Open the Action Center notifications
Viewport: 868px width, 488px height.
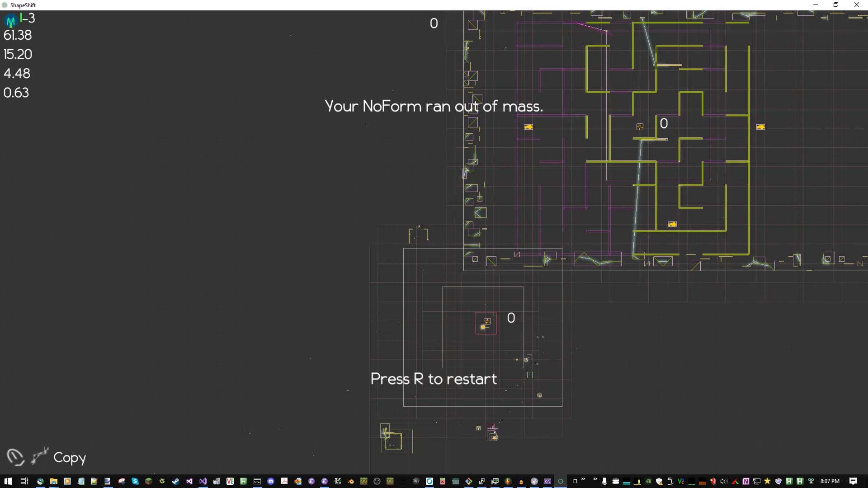pyautogui.click(x=853, y=481)
